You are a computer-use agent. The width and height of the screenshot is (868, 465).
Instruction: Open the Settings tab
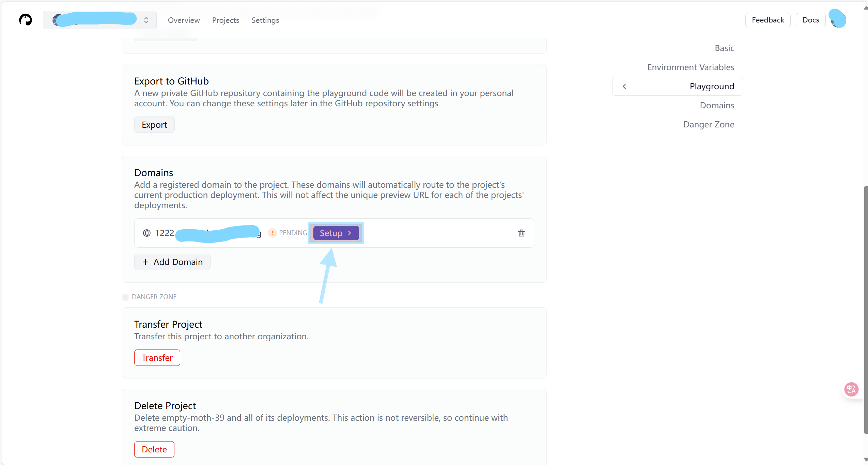pos(265,20)
